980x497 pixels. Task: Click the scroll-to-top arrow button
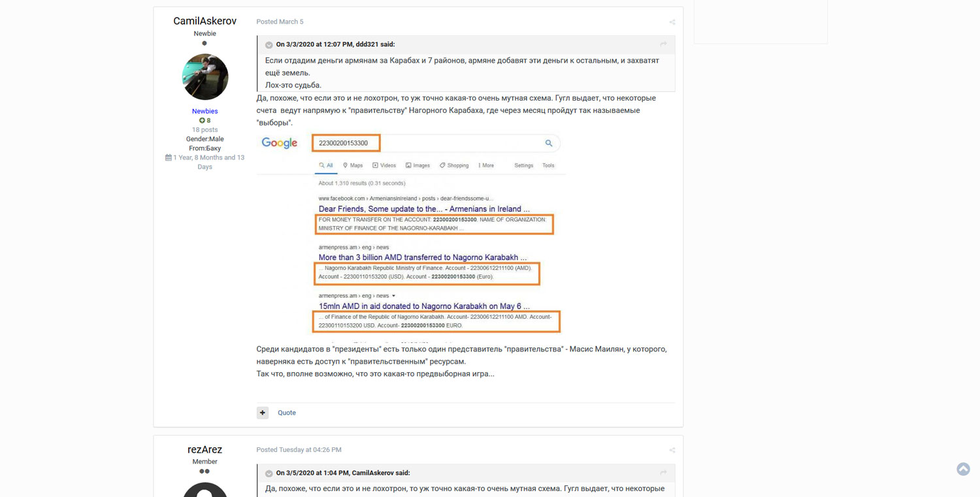click(963, 469)
